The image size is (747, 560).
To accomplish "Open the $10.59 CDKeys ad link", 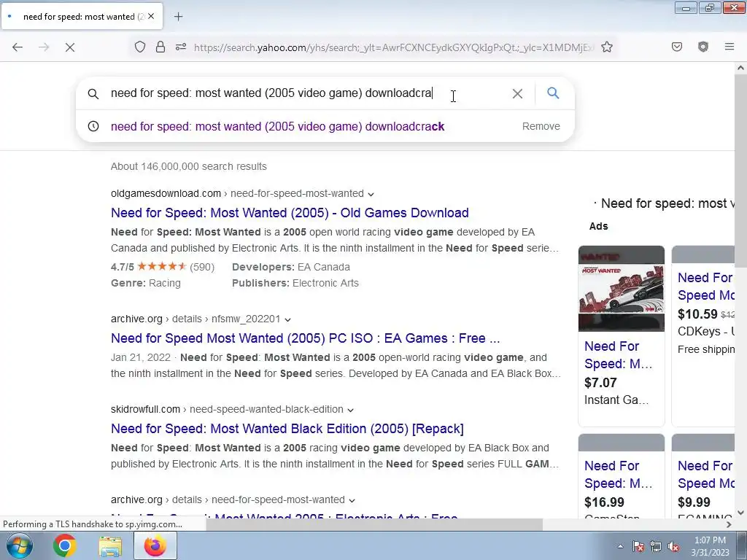I will coord(706,286).
